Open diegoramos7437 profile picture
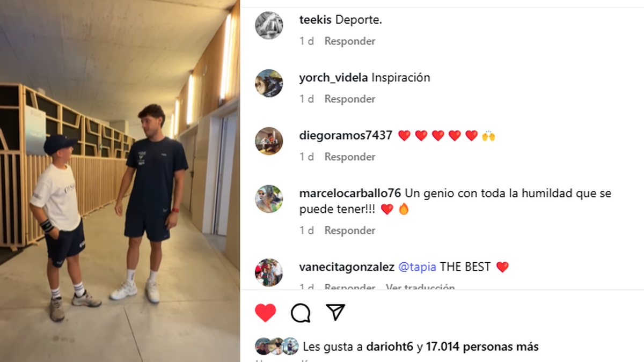The width and height of the screenshot is (644, 362). coord(269,141)
